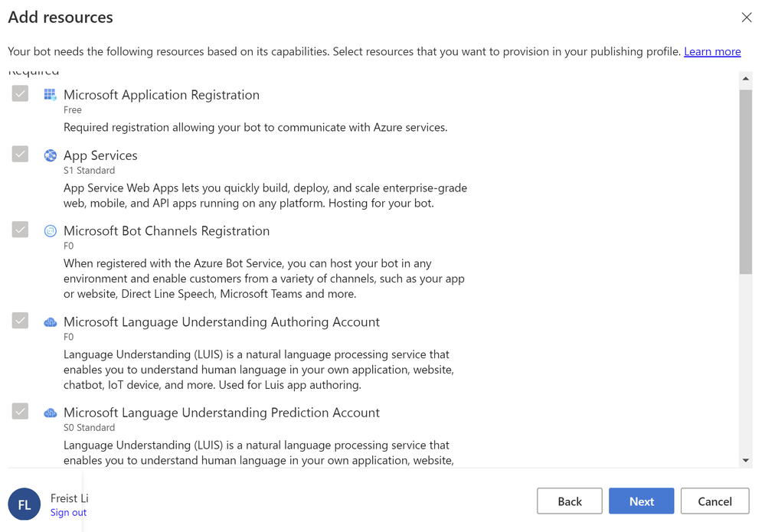Sign out of the Freist Li account
765x532 pixels.
(x=68, y=512)
